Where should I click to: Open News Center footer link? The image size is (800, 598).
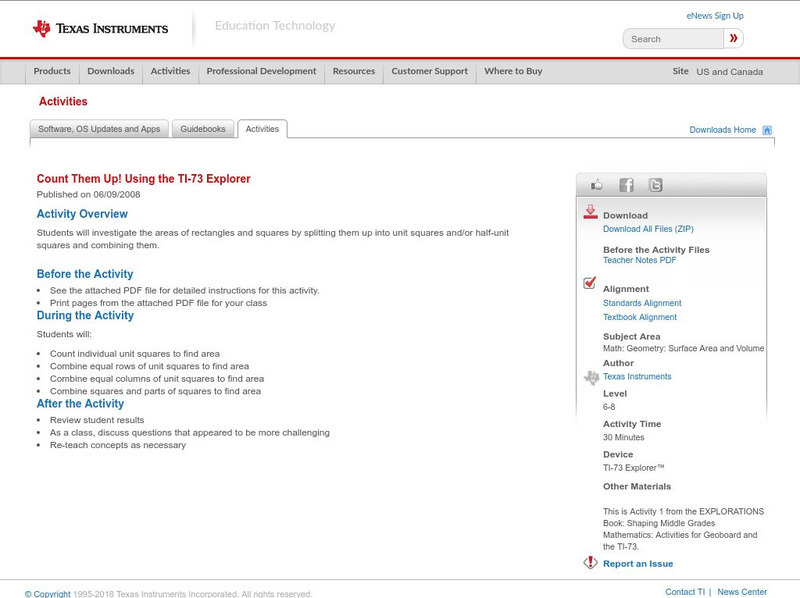pyautogui.click(x=742, y=592)
